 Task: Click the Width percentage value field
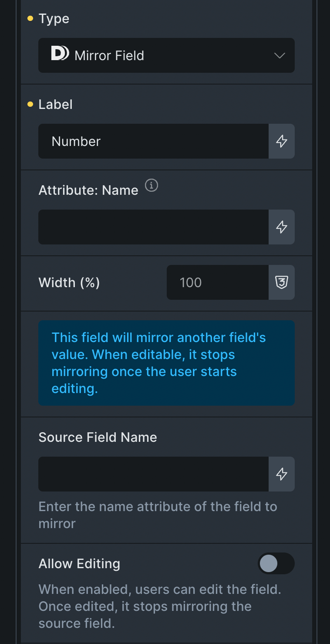click(218, 282)
